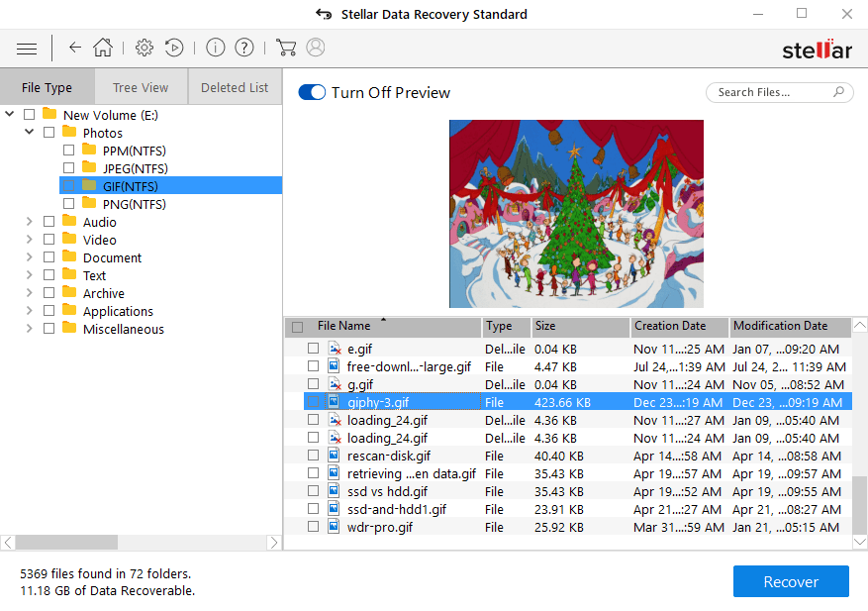Image resolution: width=868 pixels, height=611 pixels.
Task: Go to the home screen icon
Action: click(103, 48)
